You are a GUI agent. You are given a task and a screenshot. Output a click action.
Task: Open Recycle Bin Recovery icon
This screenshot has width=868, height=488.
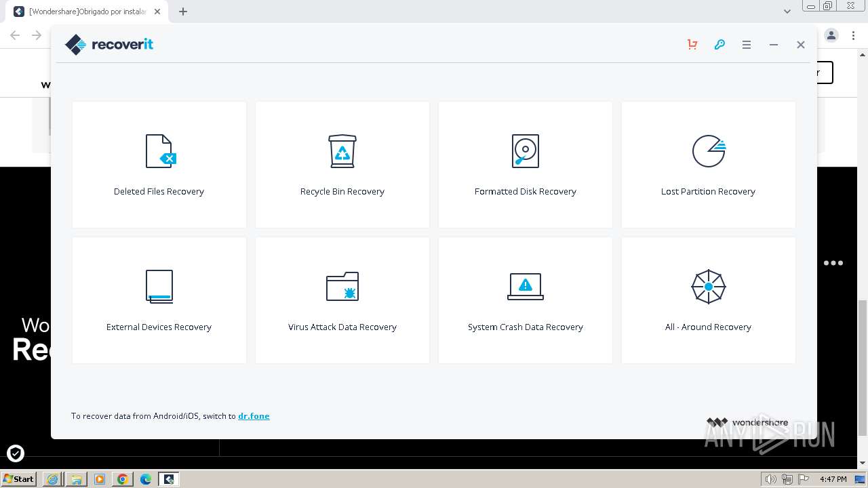342,150
